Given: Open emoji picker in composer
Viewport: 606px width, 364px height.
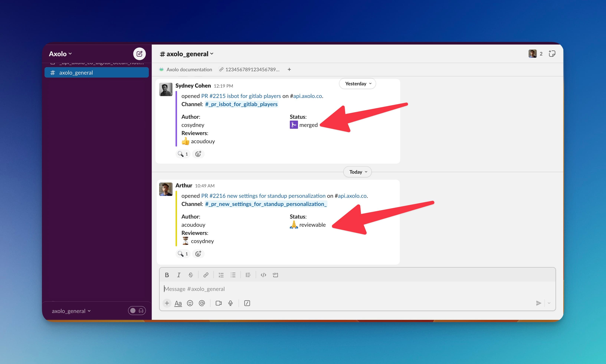Looking at the screenshot, I should point(190,303).
